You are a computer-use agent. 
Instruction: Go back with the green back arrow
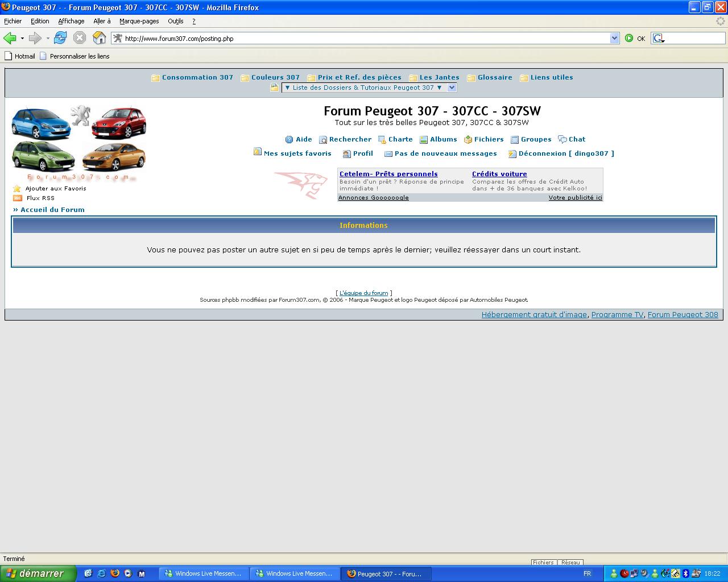(x=10, y=38)
